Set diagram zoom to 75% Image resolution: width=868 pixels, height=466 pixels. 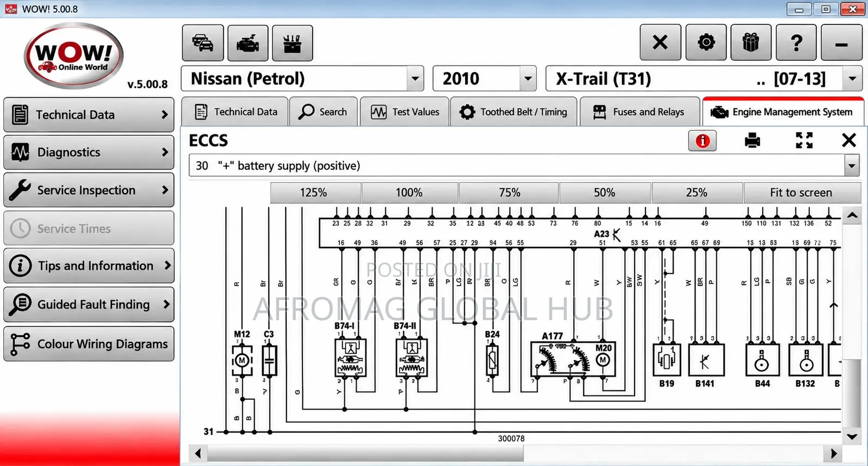click(509, 193)
